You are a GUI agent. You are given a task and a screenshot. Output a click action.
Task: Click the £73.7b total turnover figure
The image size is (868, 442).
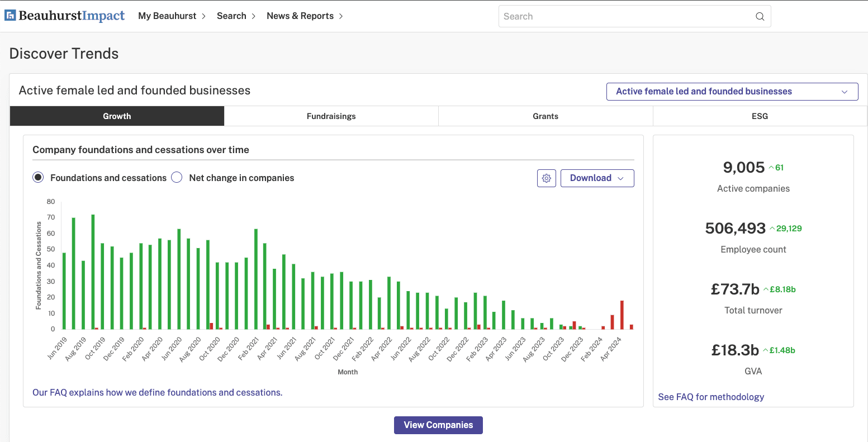[x=735, y=289]
